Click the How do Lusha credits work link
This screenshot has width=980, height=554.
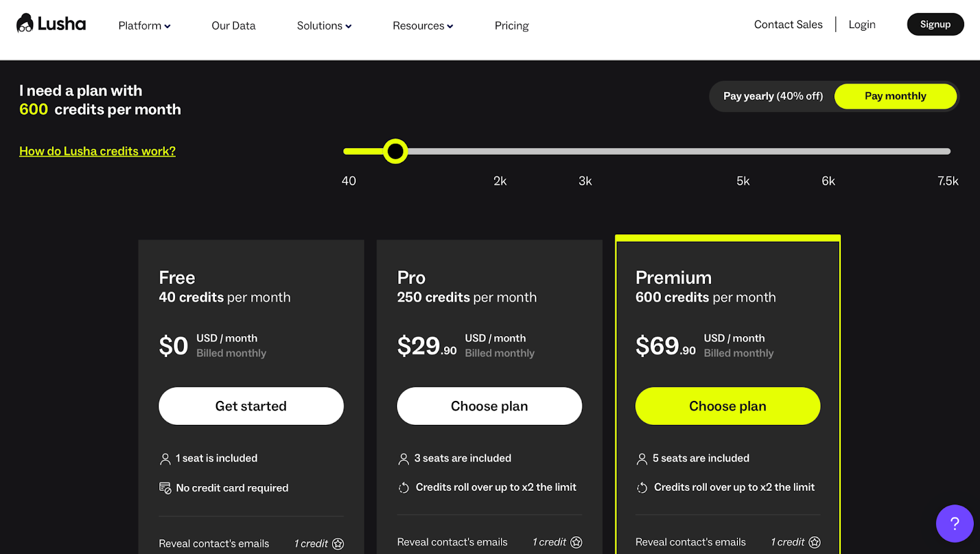97,151
